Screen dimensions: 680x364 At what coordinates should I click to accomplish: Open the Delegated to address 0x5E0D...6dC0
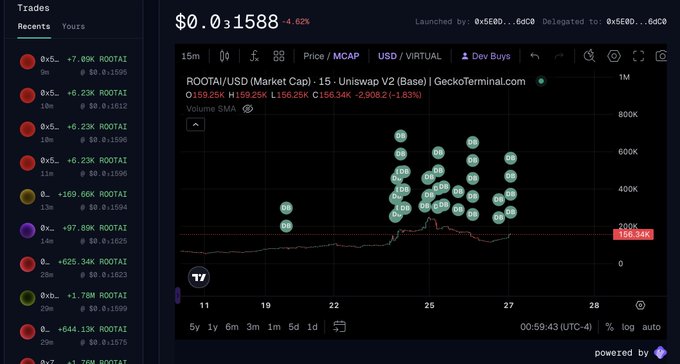pyautogui.click(x=636, y=22)
